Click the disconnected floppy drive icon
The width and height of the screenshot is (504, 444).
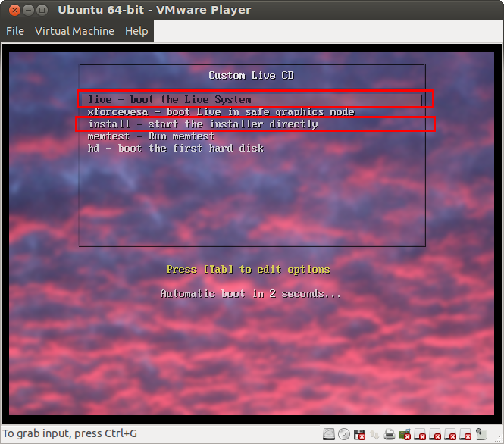359,434
